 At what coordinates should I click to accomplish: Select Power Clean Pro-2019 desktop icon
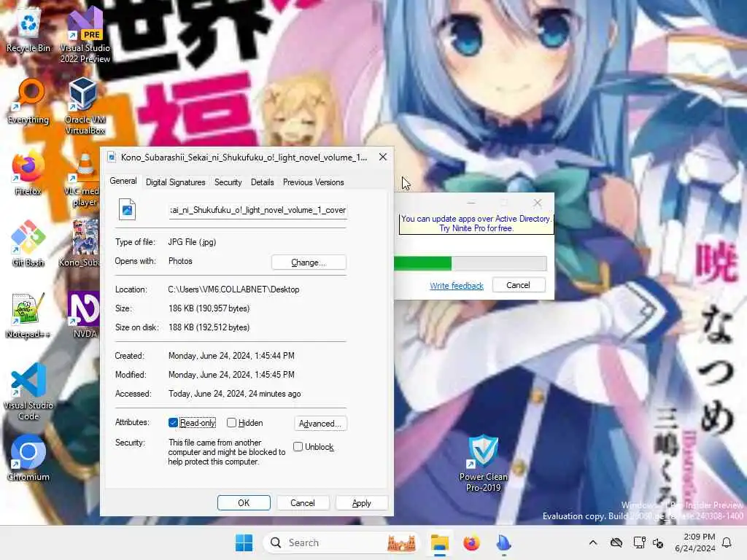(483, 463)
